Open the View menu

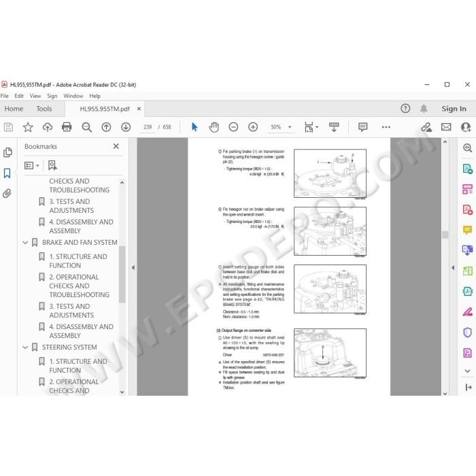(x=35, y=96)
